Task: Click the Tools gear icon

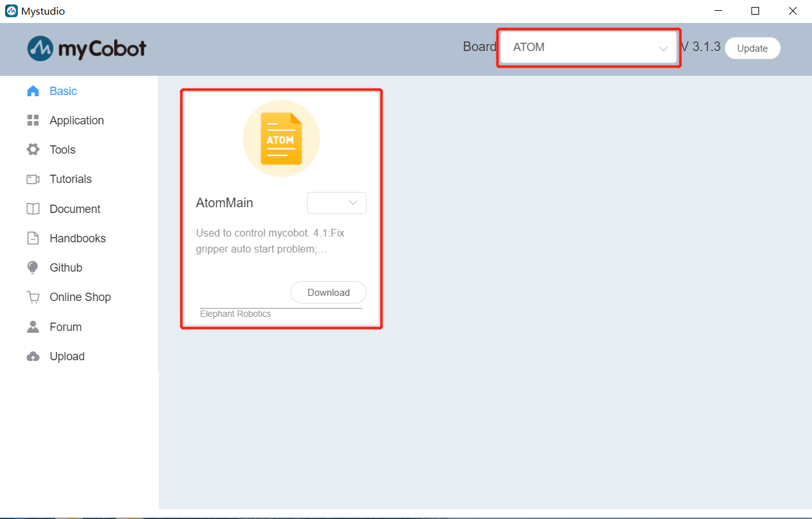Action: pos(33,150)
